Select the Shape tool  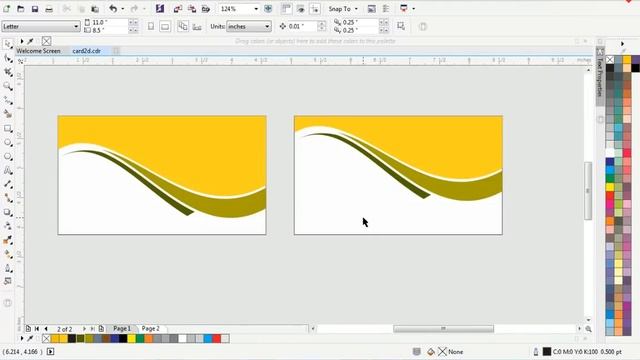7,58
